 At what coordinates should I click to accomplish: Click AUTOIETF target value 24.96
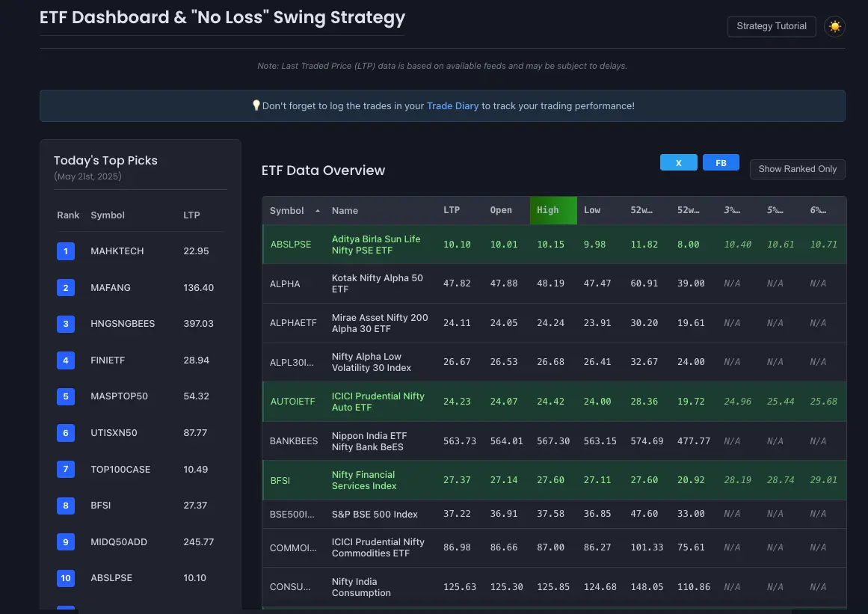(737, 402)
